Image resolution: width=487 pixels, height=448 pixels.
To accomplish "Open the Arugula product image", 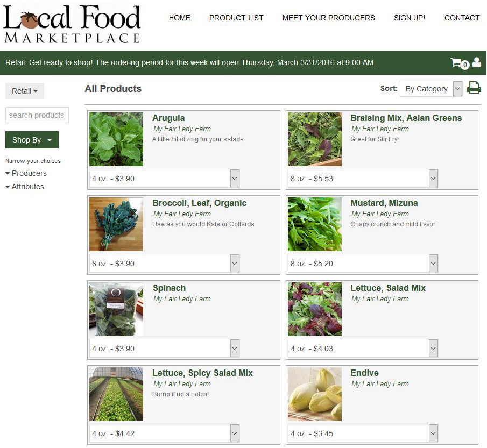I will (116, 139).
